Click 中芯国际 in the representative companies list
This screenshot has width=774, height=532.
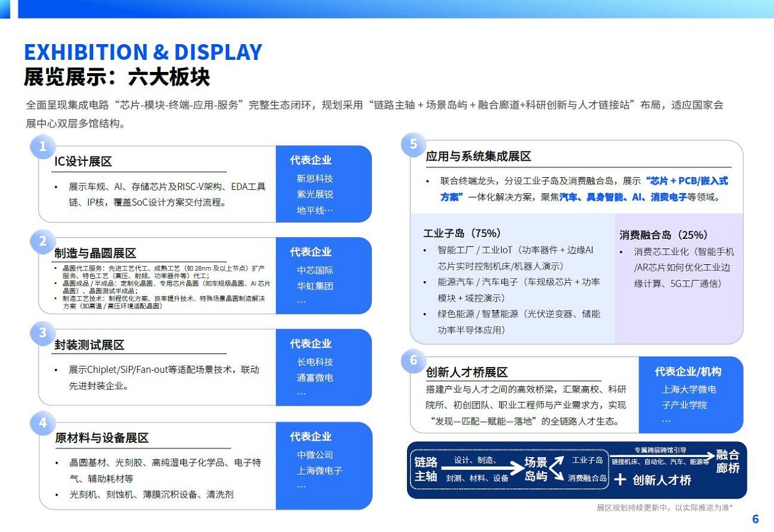click(315, 270)
